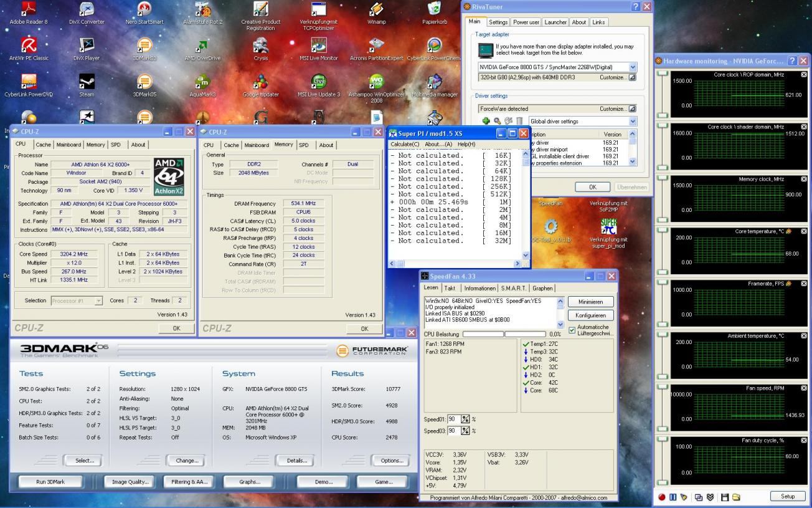Click the double-chevron down icon in Hardware monitoring
The width and height of the screenshot is (812, 508).
click(x=710, y=497)
